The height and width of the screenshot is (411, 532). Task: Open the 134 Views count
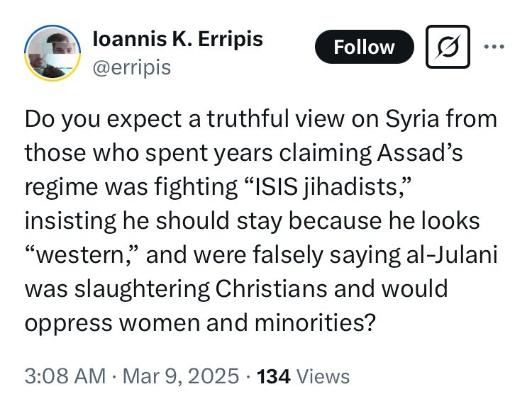pos(302,376)
